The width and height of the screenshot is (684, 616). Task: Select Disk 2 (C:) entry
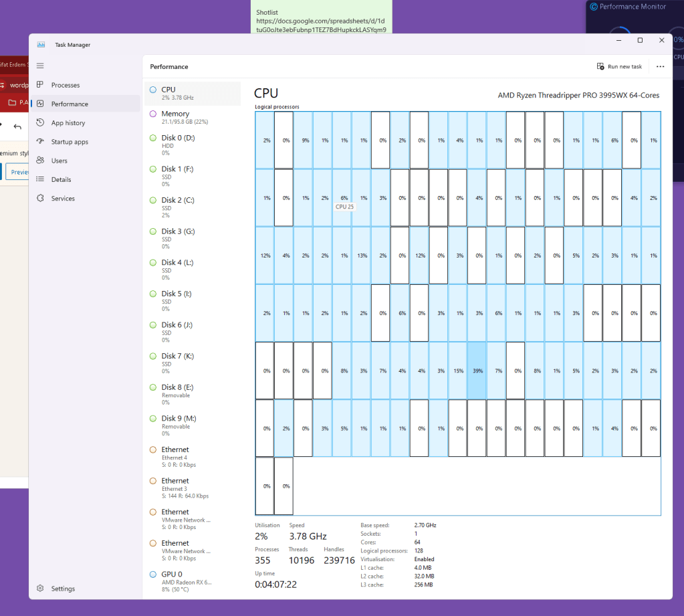point(193,207)
